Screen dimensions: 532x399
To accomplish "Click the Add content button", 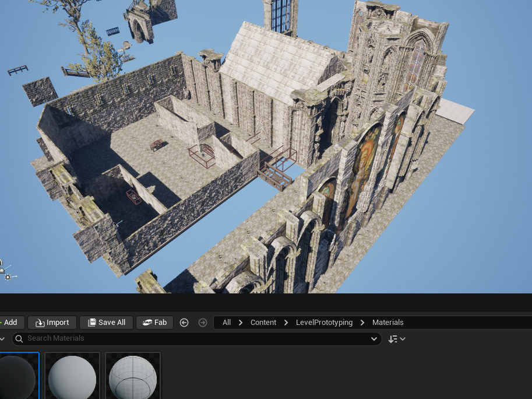I will pyautogui.click(x=10, y=323).
